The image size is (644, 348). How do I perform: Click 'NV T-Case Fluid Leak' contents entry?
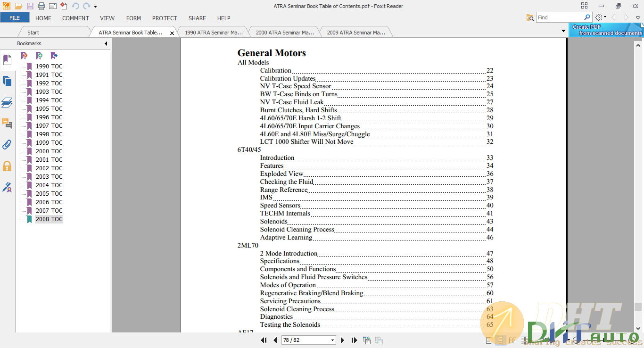pos(292,102)
